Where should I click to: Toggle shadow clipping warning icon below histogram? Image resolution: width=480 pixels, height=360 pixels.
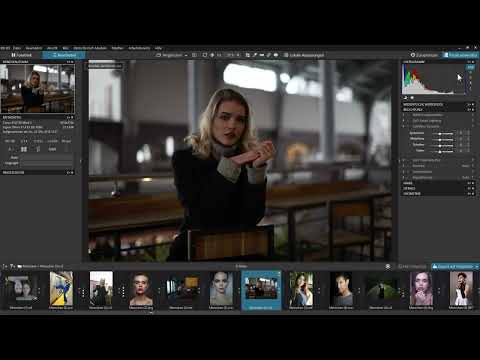pyautogui.click(x=406, y=98)
